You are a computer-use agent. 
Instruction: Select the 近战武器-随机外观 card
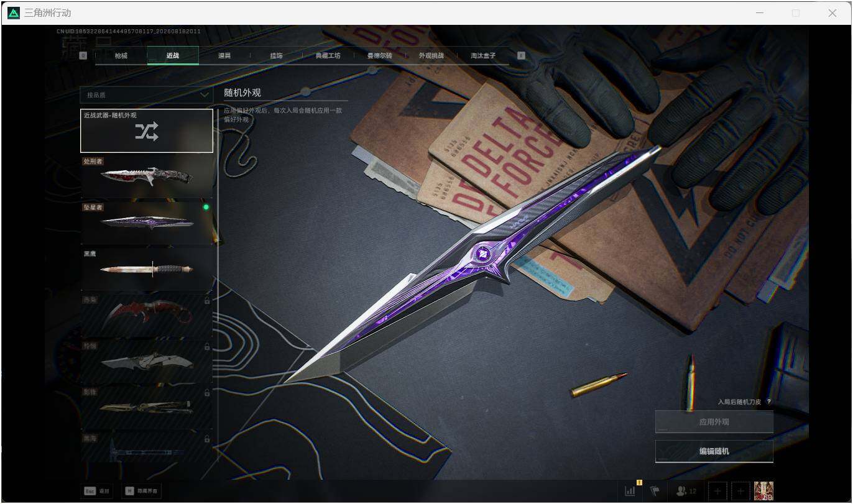coord(147,131)
